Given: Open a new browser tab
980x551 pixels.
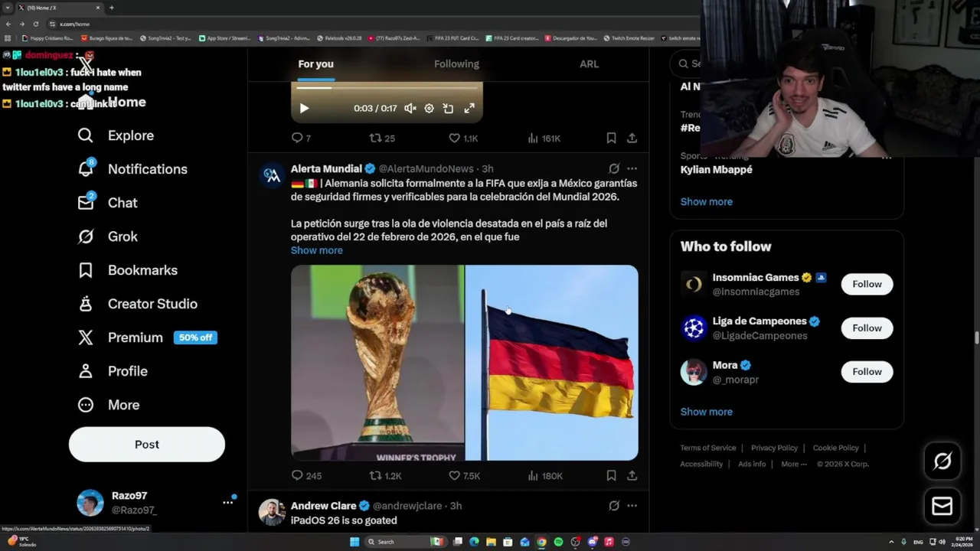Looking at the screenshot, I should click(x=112, y=8).
